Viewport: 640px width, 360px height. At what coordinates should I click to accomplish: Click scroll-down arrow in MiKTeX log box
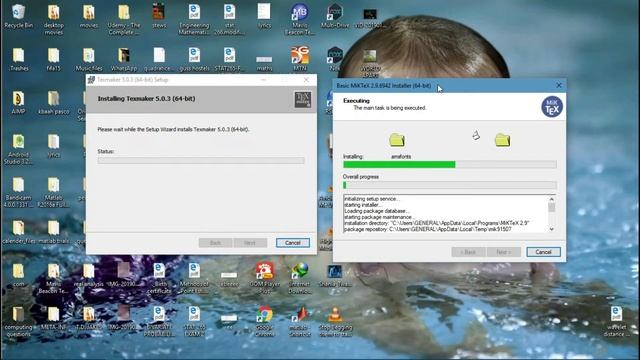coord(552,229)
